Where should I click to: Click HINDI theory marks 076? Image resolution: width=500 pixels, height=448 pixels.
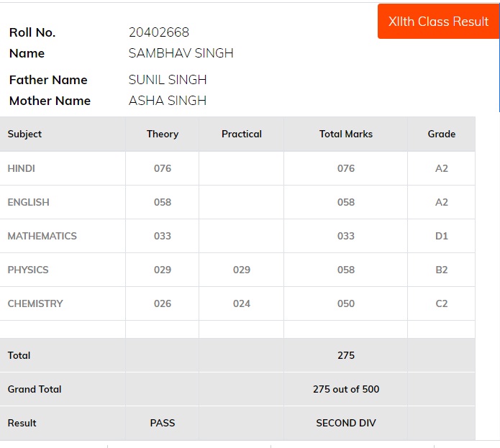click(163, 168)
